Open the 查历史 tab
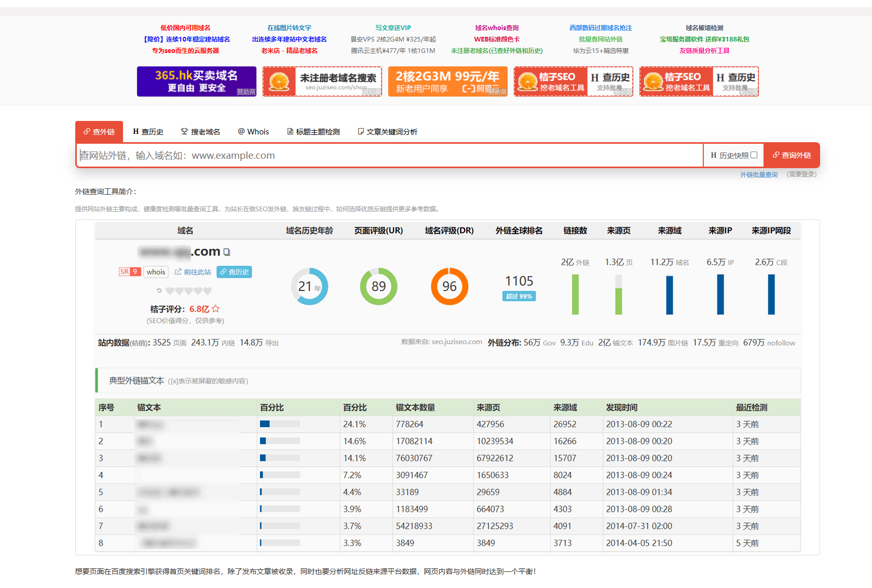This screenshot has width=872, height=588. coord(148,132)
